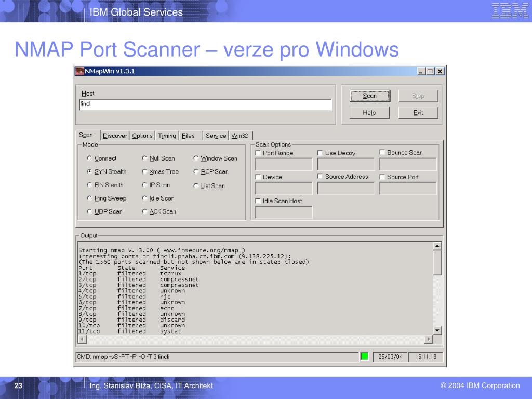
Task: Click the Use Decoy text field
Action: point(345,164)
